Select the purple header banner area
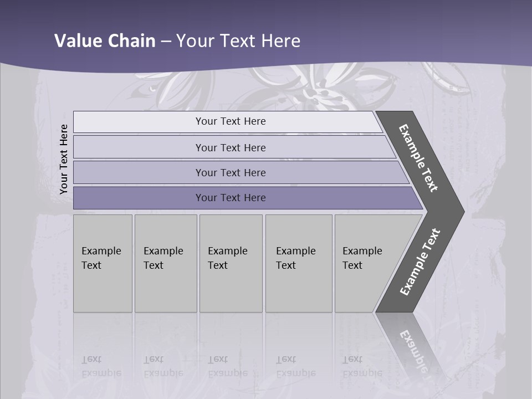The image size is (532, 399). click(x=266, y=34)
